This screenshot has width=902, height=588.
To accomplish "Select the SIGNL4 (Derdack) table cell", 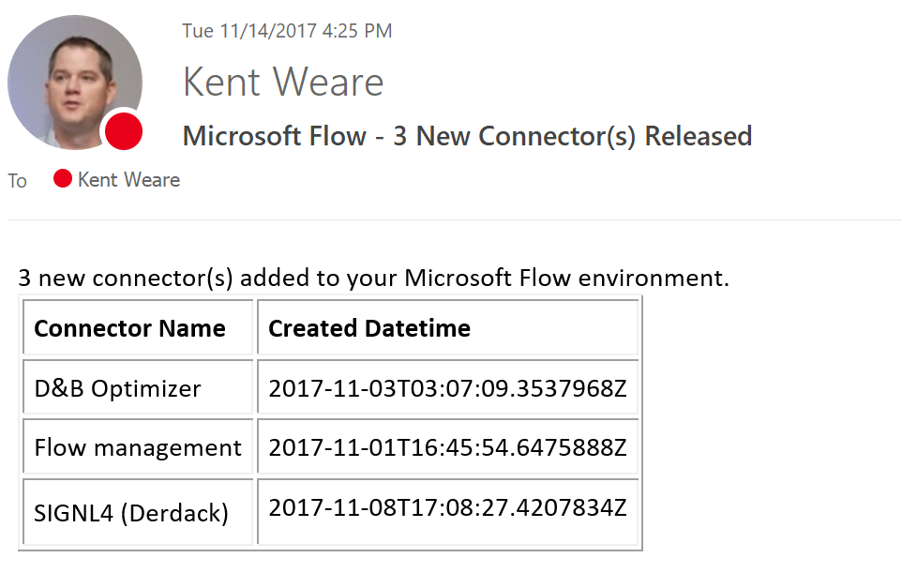I will [x=131, y=513].
